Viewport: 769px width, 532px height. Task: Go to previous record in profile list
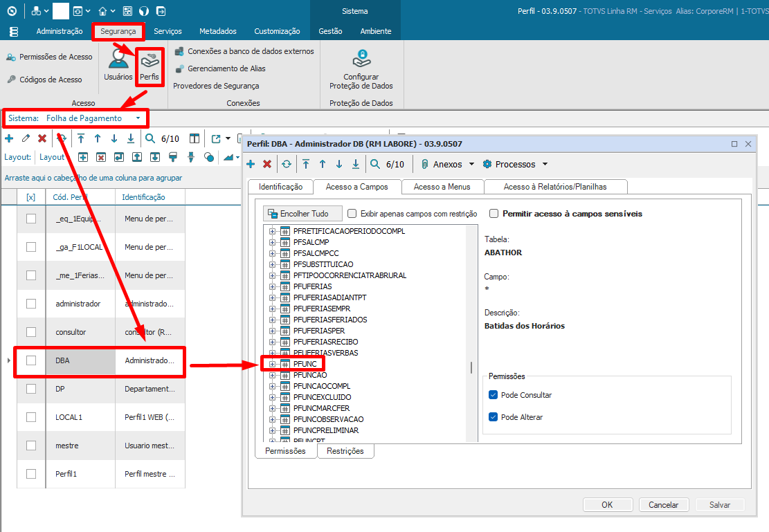coord(98,139)
